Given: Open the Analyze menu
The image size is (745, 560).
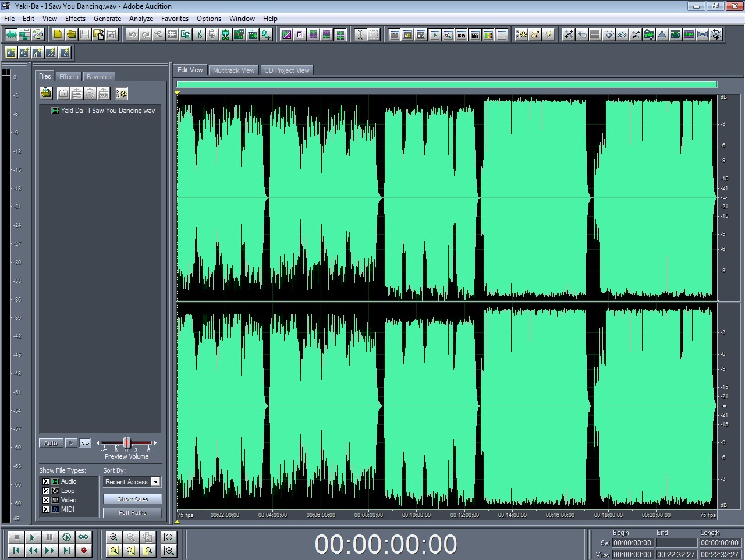Looking at the screenshot, I should (141, 19).
